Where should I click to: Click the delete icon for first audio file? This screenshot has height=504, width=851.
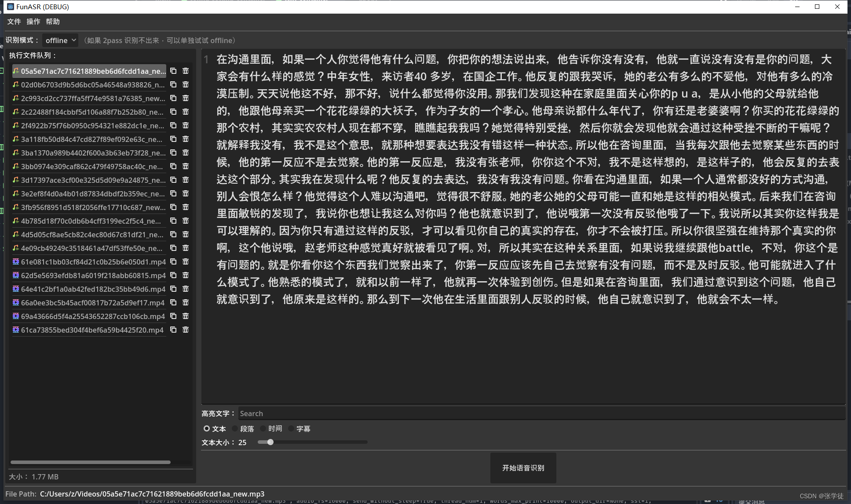(186, 71)
